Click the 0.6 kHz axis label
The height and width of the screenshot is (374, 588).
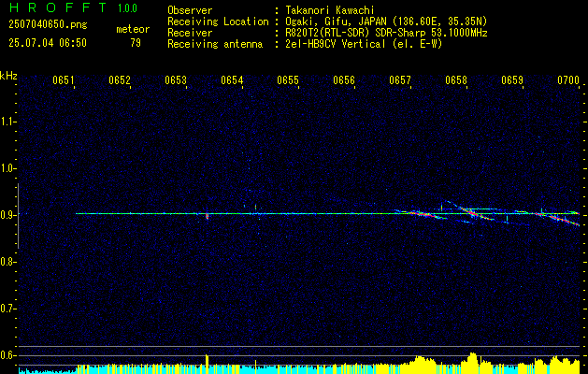click(x=7, y=355)
